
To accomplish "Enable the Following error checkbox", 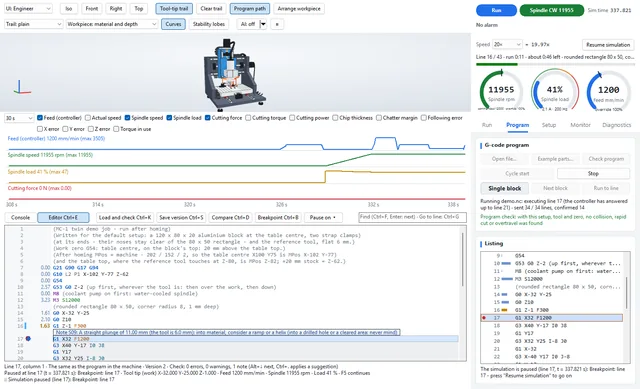I will (424, 118).
